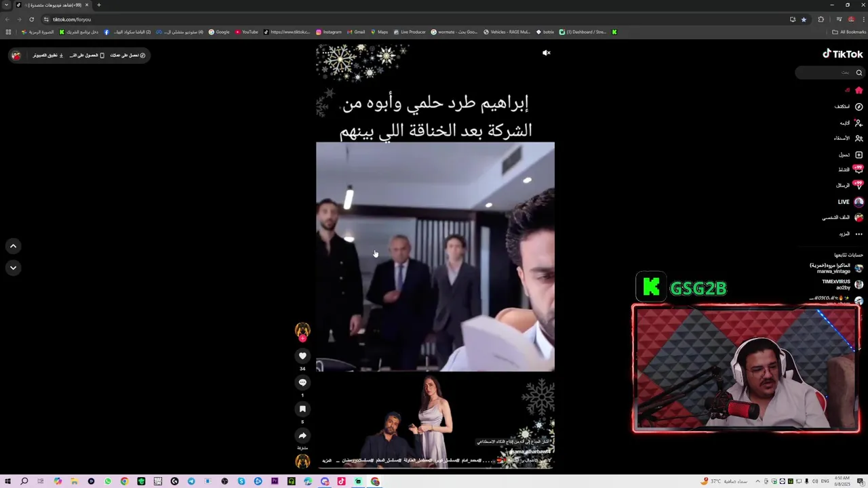Click the المزيد (more) link in the video caption
Image resolution: width=868 pixels, height=488 pixels.
(327, 461)
